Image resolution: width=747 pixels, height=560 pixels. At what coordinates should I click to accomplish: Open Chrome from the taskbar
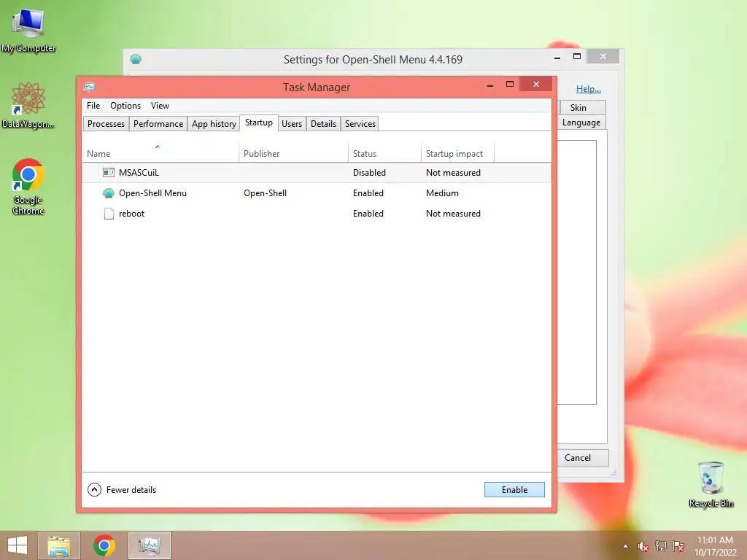[104, 545]
